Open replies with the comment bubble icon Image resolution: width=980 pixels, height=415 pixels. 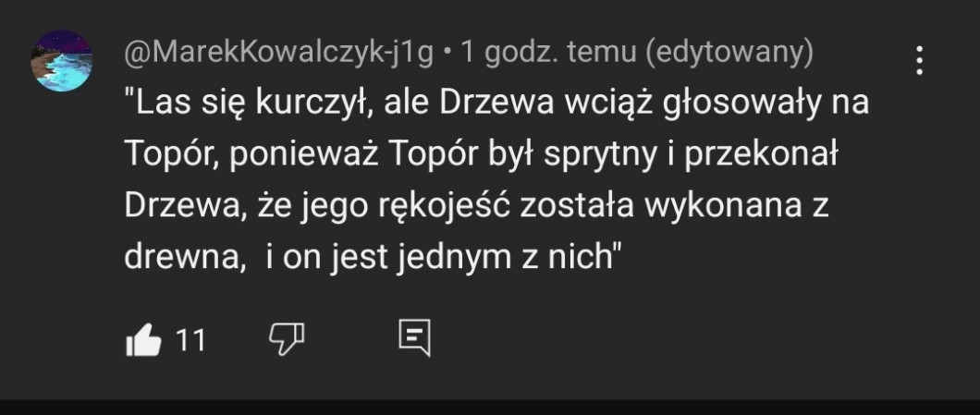click(x=415, y=338)
